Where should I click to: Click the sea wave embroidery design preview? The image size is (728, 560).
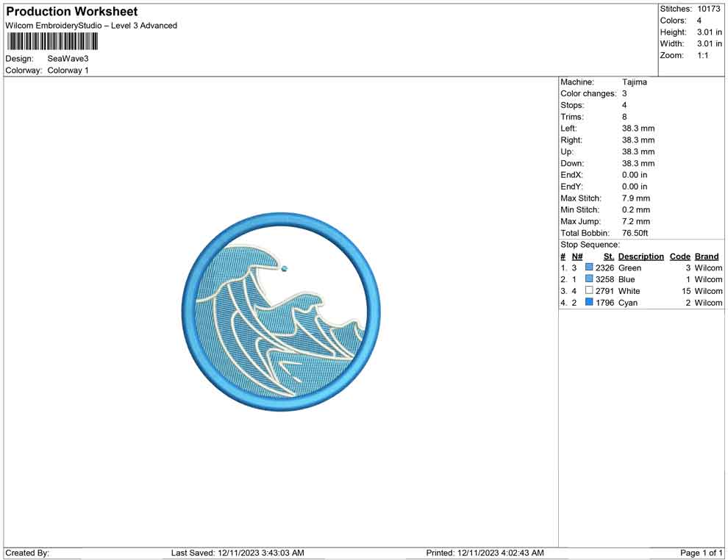click(x=281, y=312)
